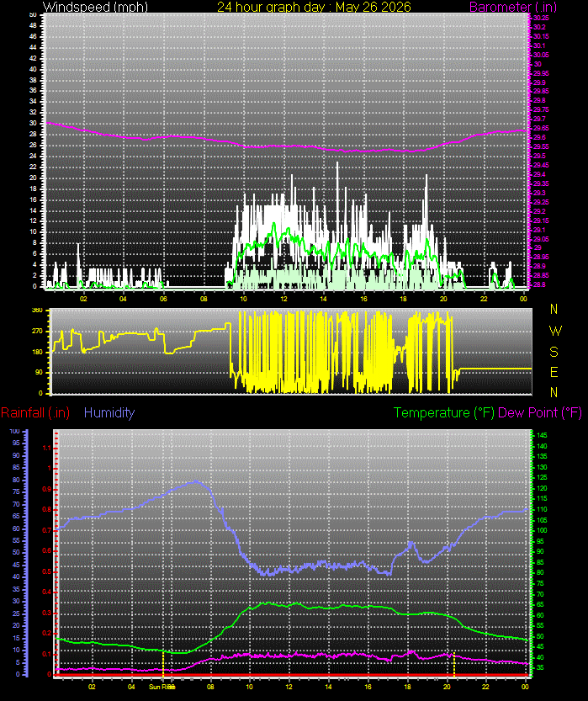Click the "95" value on humidity axis
Screen dimensions: 588x701
(16, 443)
